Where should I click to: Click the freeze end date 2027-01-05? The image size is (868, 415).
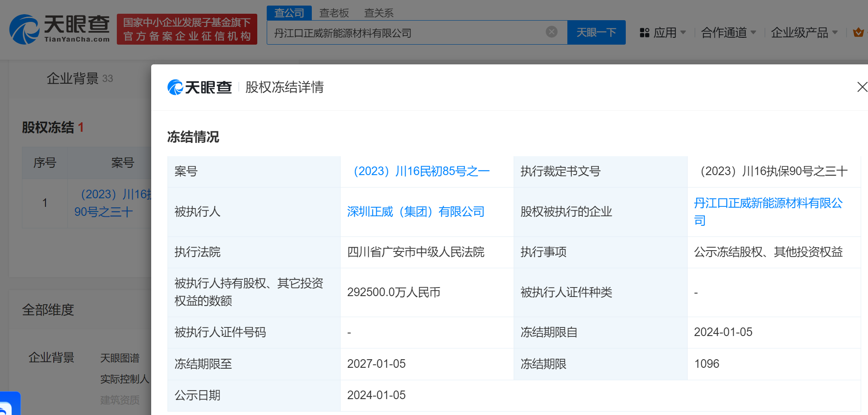tap(376, 364)
